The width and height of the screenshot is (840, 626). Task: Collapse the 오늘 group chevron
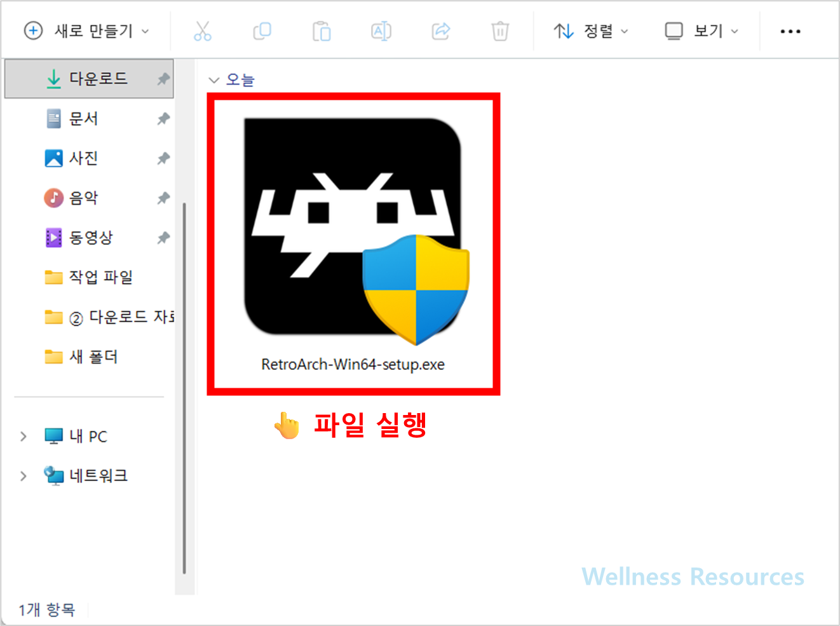214,80
